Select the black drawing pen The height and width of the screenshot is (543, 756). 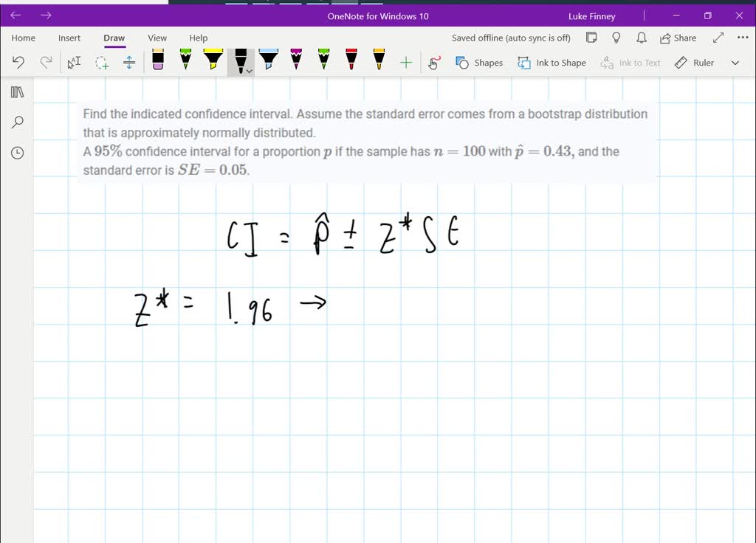point(241,59)
